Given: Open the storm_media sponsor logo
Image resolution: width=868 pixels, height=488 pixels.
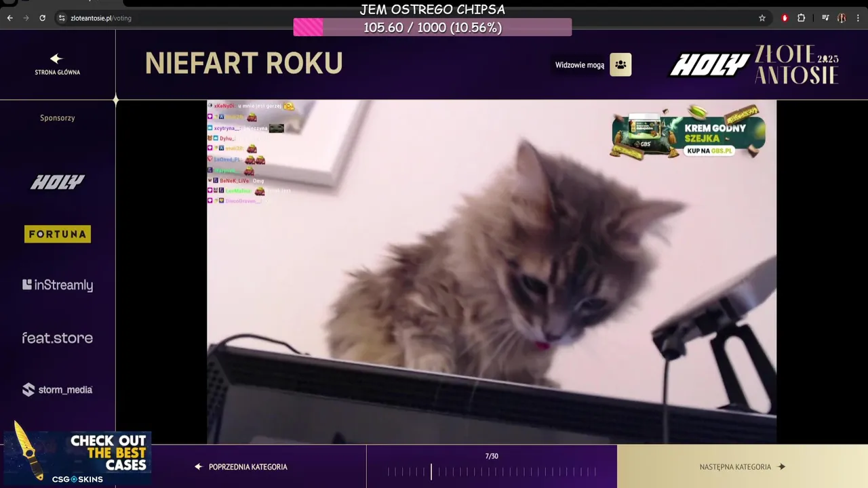Looking at the screenshot, I should pyautogui.click(x=58, y=390).
